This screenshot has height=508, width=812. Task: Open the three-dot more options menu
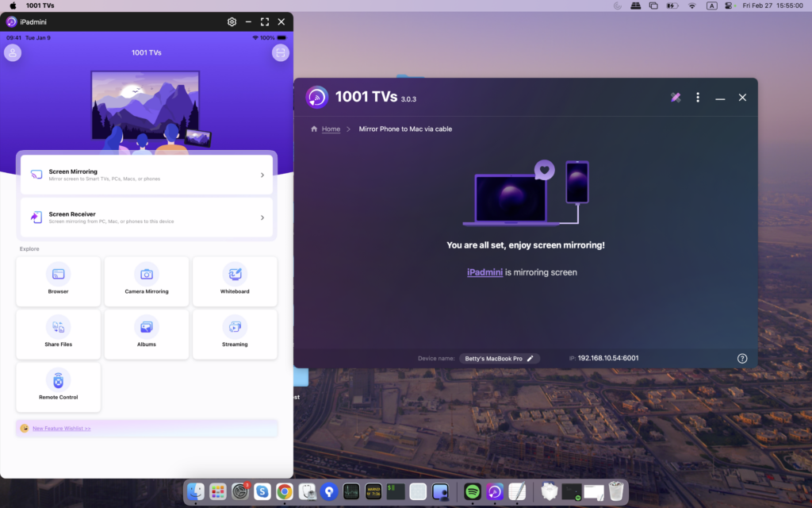[698, 98]
